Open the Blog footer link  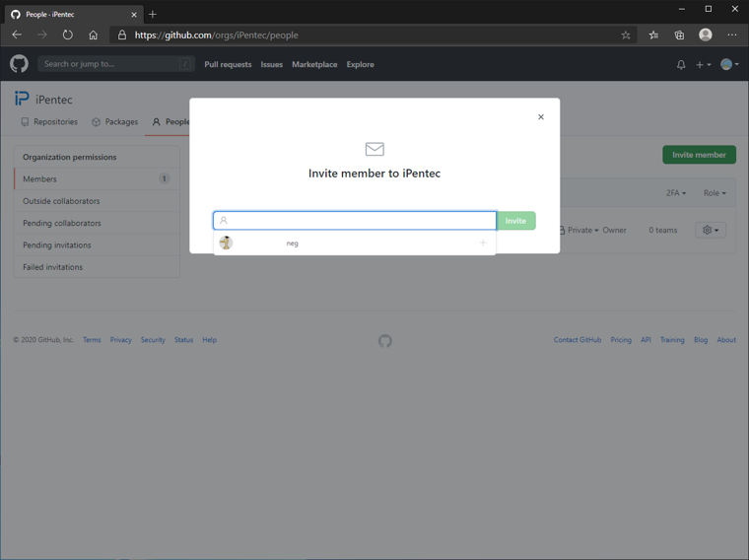pos(701,340)
